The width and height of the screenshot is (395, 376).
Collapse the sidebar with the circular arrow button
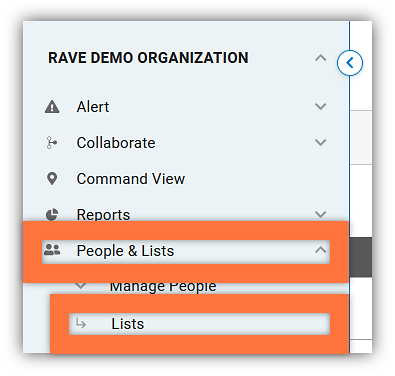click(x=350, y=63)
